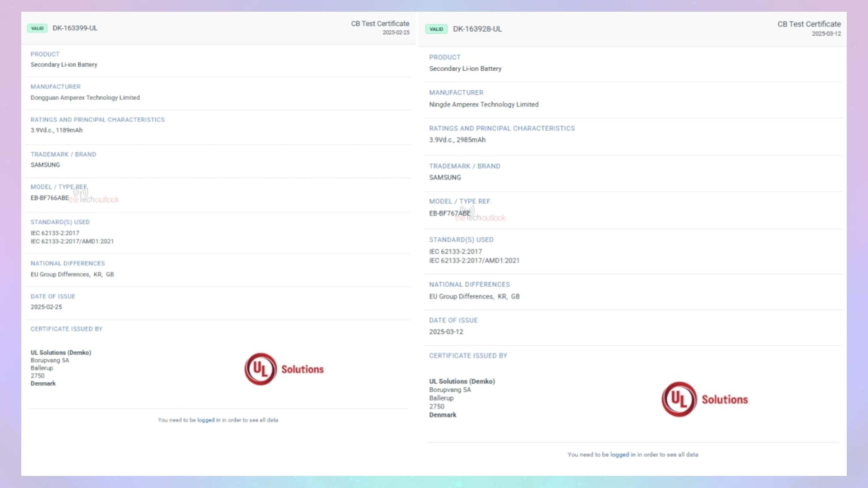Click the left 'CB Test Certificate' heading
The height and width of the screenshot is (488, 868).
point(380,24)
